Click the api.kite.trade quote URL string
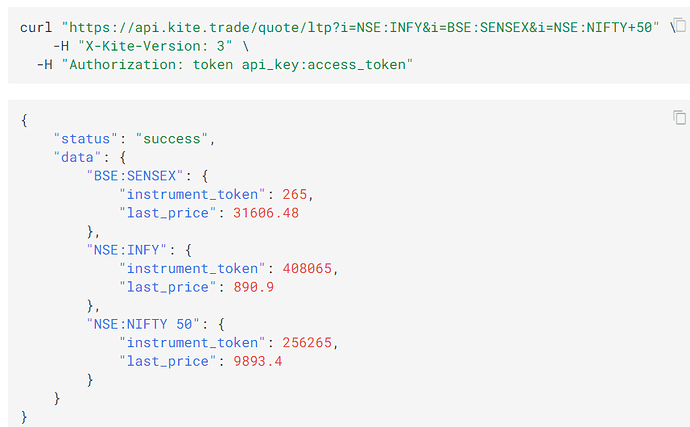The height and width of the screenshot is (427, 690). tap(360, 27)
